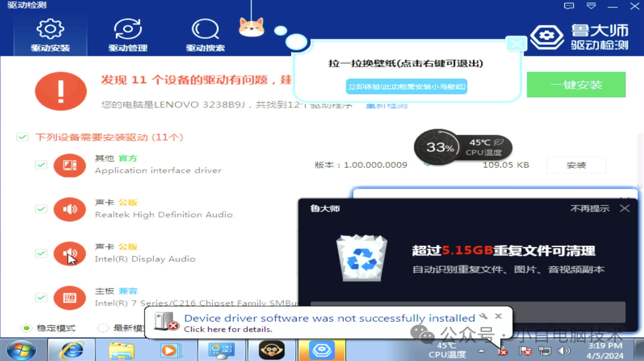
Task: Click the 重新检测 link
Action: click(x=386, y=106)
